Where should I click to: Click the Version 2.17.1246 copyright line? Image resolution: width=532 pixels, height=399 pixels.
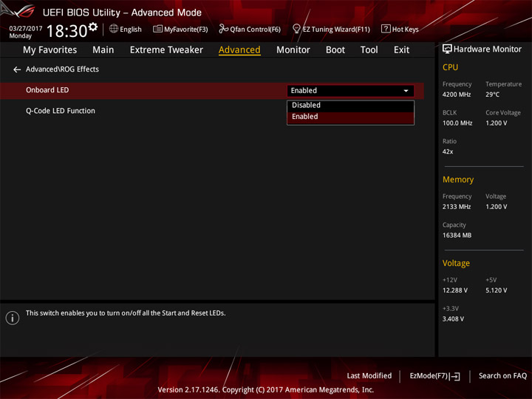[266, 390]
